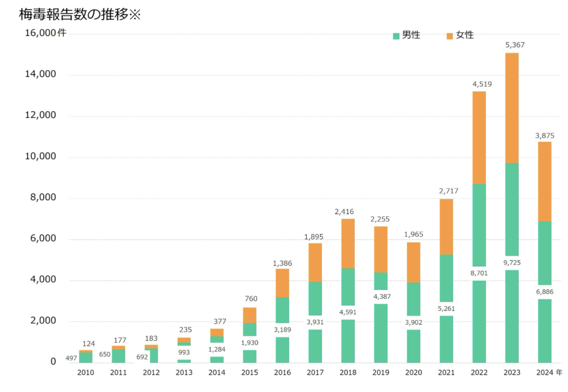568x392 pixels.
Task: Select the 女性 legend text label
Action: click(465, 35)
